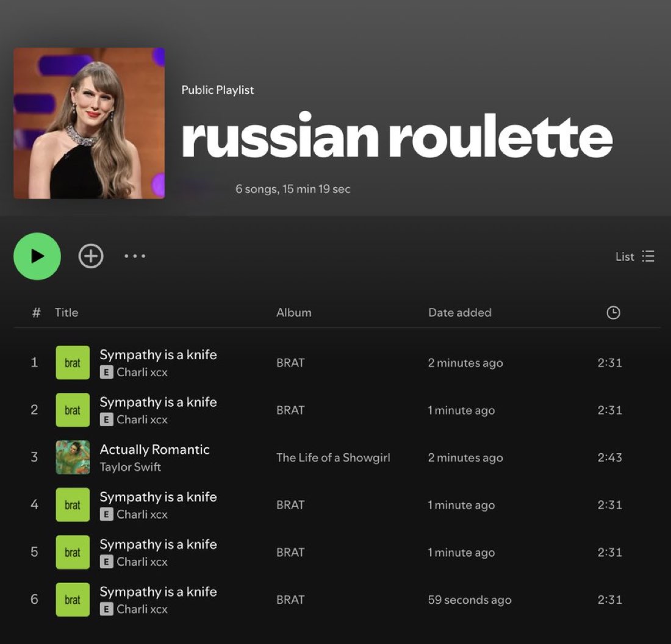Open Charli xcx artist link in row 4
The width and height of the screenshot is (671, 644).
[142, 514]
